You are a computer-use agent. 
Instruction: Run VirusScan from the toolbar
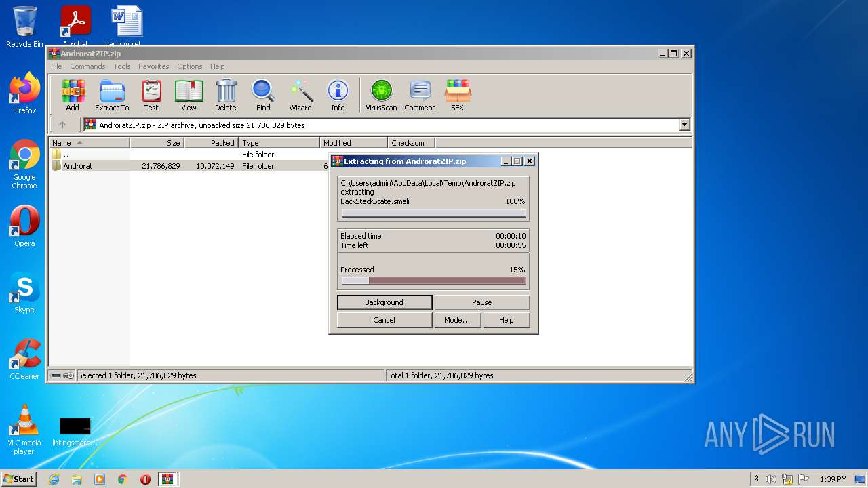[381, 95]
